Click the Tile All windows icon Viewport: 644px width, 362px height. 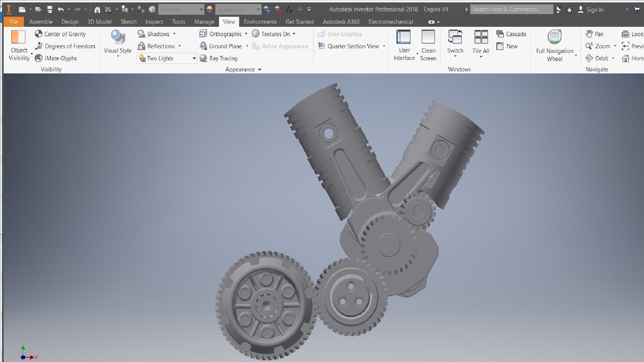(x=481, y=37)
